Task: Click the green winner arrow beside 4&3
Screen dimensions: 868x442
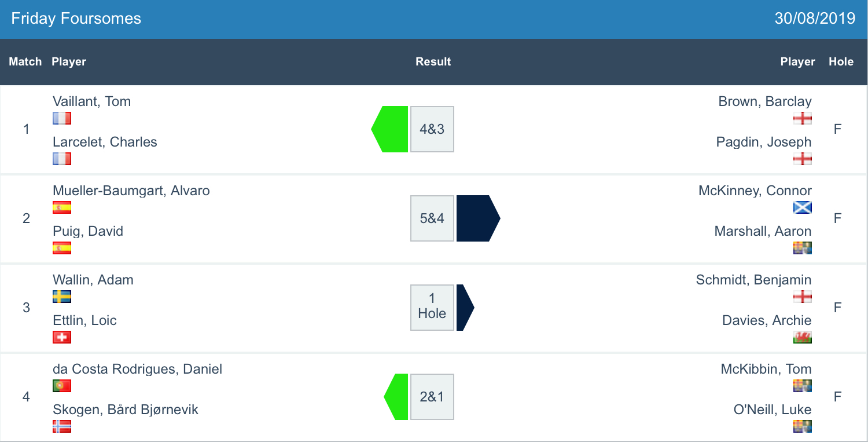Action: pos(391,129)
